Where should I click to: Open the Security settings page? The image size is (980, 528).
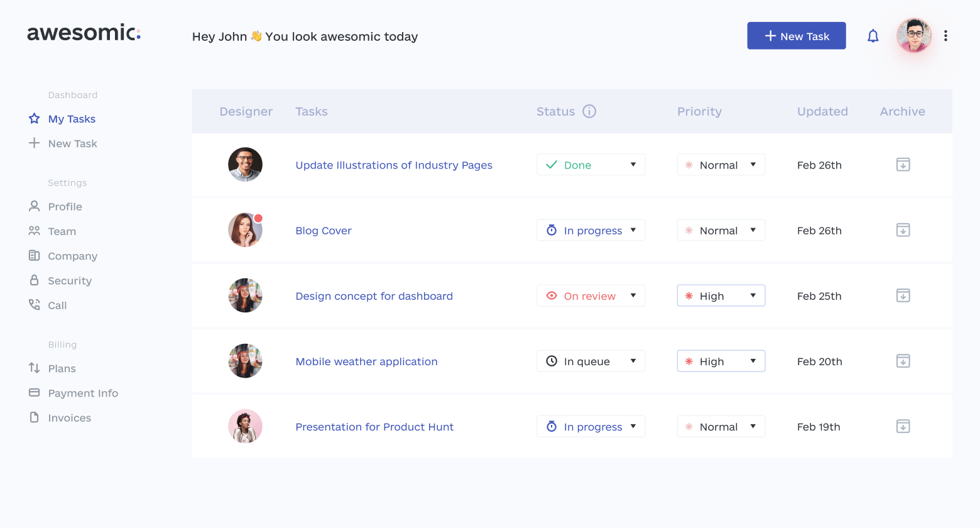[x=70, y=280]
